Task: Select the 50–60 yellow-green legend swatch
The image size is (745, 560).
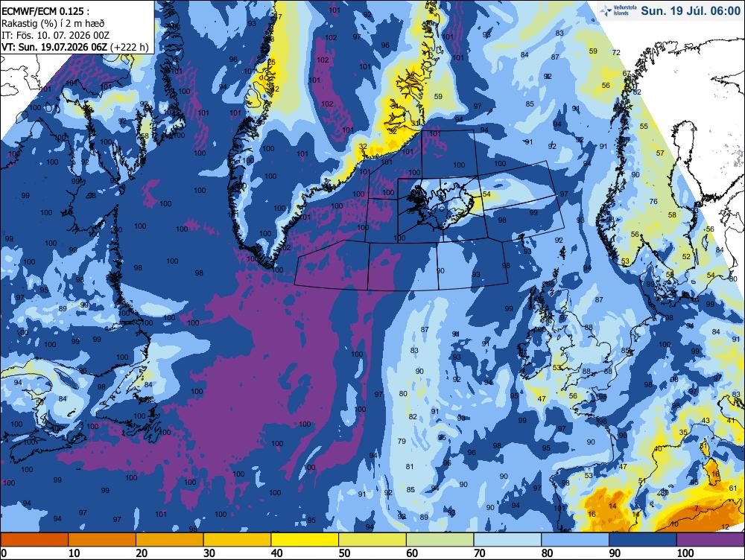Action: click(x=372, y=540)
